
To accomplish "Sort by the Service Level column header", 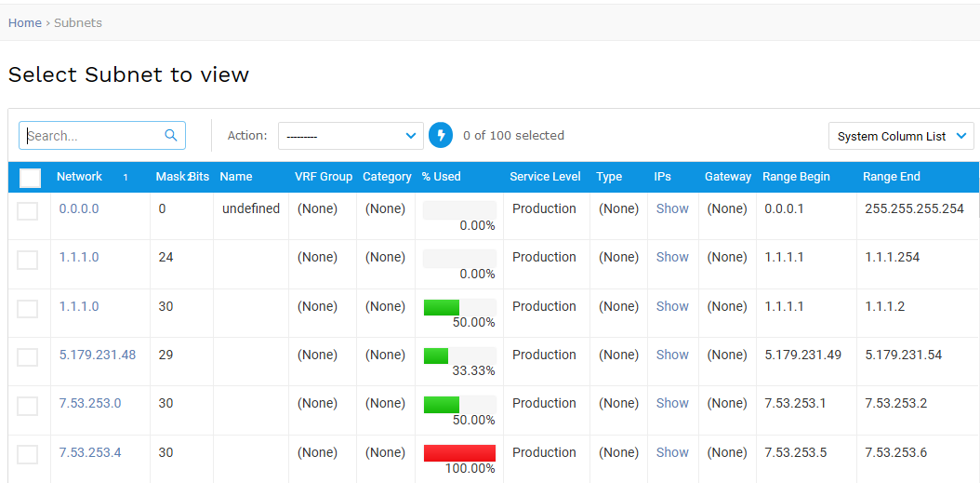I will 545,177.
